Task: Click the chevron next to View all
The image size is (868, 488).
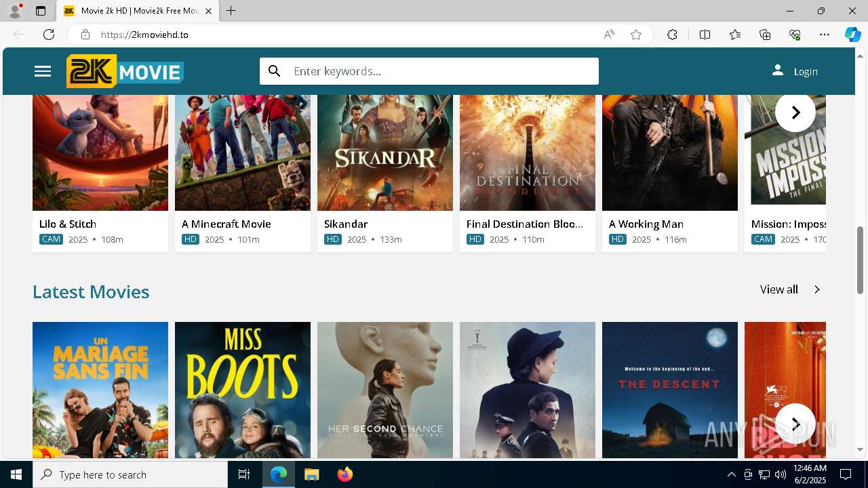Action: (817, 289)
